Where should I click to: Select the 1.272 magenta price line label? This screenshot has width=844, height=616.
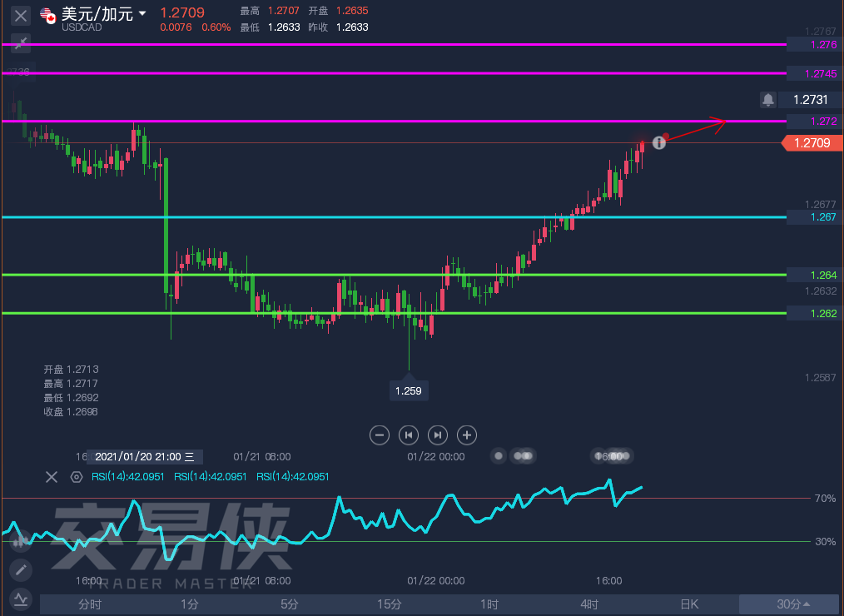tap(815, 122)
